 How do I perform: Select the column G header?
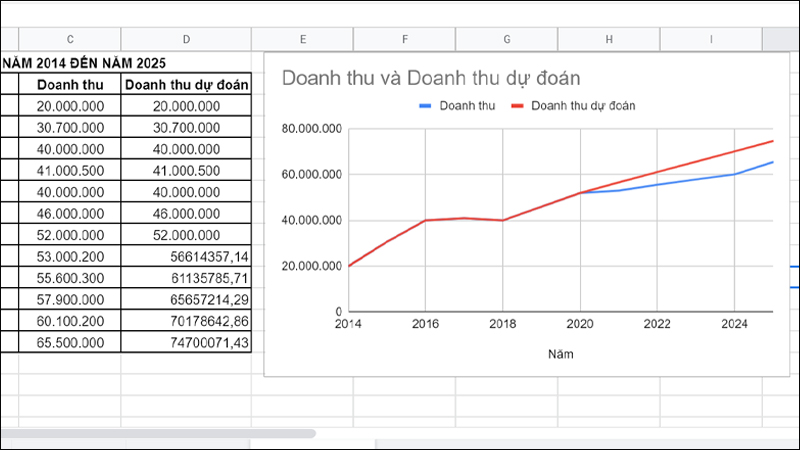point(507,39)
